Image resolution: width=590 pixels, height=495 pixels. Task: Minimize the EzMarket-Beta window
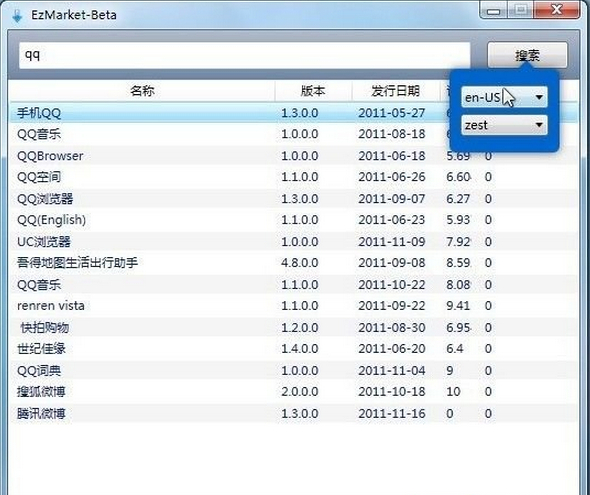point(493,10)
